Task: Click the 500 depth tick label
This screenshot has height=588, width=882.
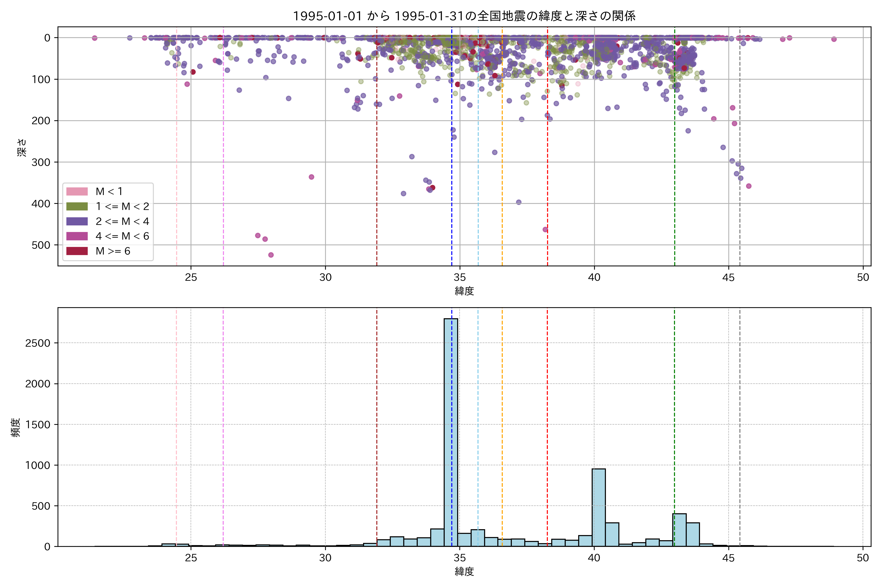Action: pyautogui.click(x=41, y=245)
